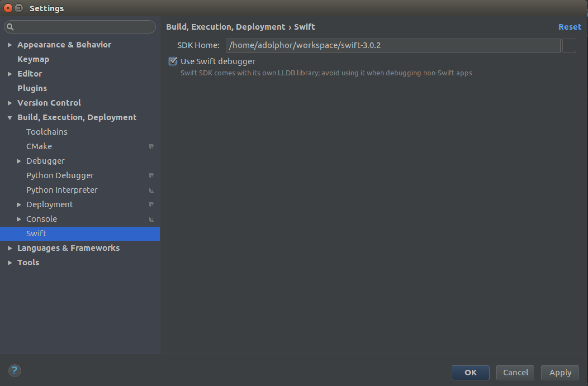Click the project-level icon beside CMake

coord(152,147)
